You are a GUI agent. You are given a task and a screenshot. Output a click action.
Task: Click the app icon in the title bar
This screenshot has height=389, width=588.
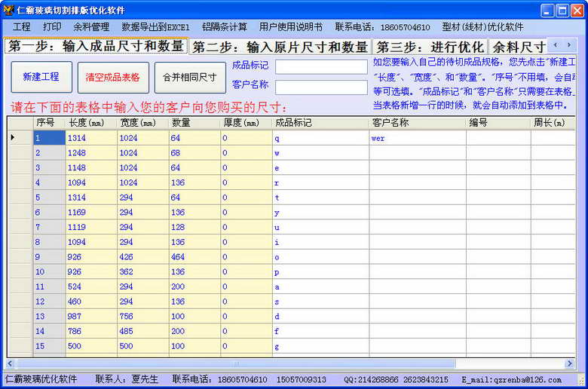8,10
